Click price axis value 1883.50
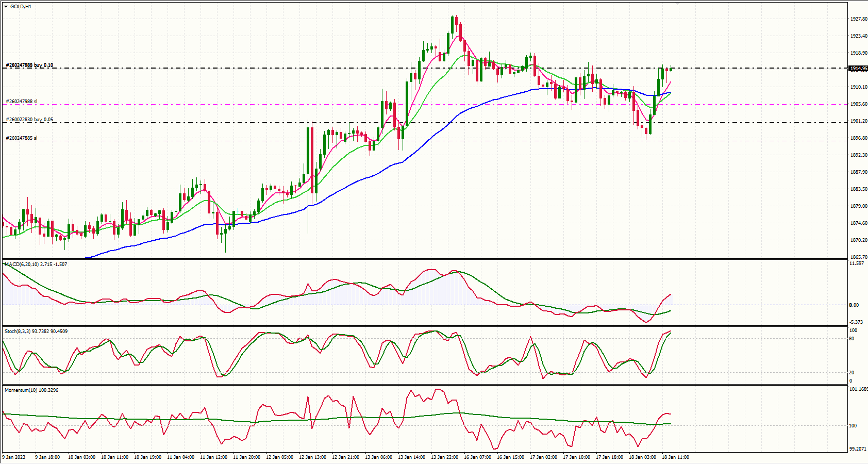 (x=858, y=189)
